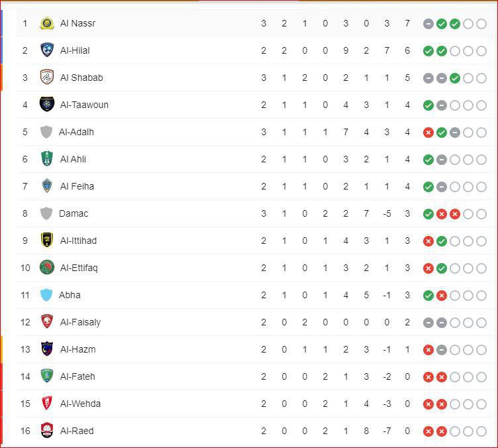Click the Al-Hilal club logo
Screen dimensions: 498x448
click(x=46, y=50)
